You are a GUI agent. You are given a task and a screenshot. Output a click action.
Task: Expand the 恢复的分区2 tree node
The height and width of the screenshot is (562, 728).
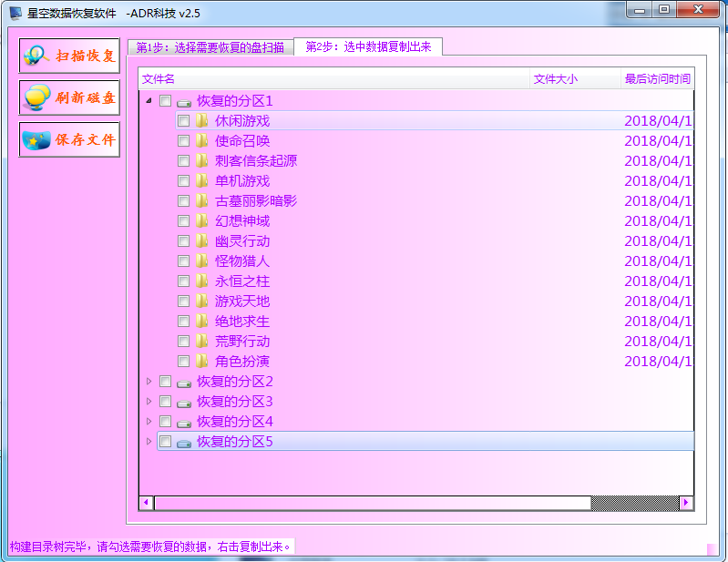[149, 381]
